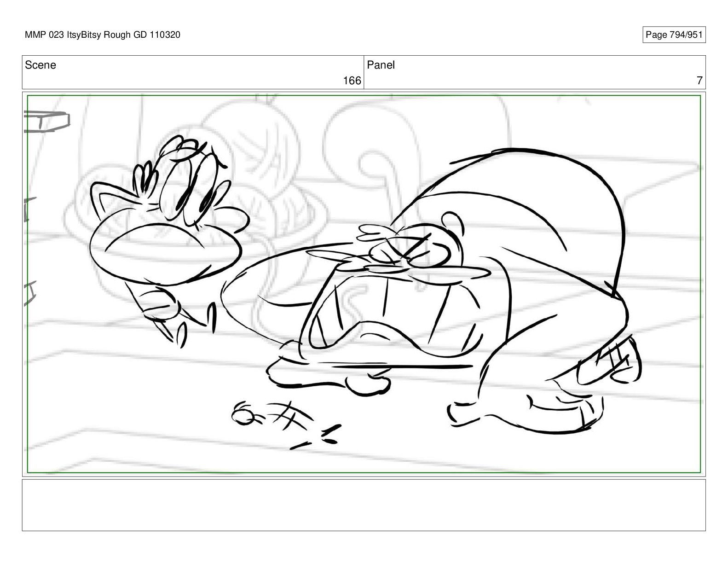Click the Page 794/951 indicator box
Screen dimensions: 728x564
coord(674,35)
